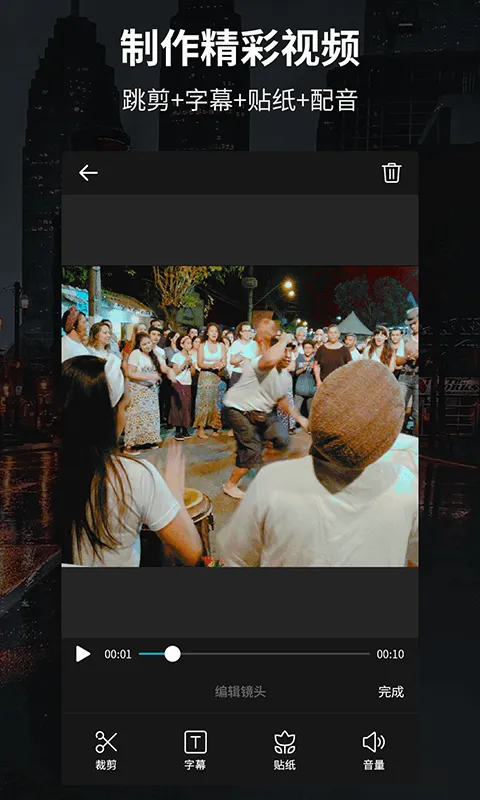480x800 pixels.
Task: Click the 00:01 current time readout
Action: pyautogui.click(x=118, y=654)
